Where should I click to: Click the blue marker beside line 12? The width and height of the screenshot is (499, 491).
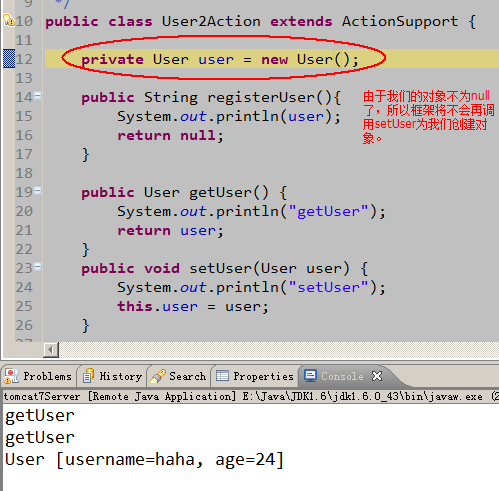click(x=9, y=58)
